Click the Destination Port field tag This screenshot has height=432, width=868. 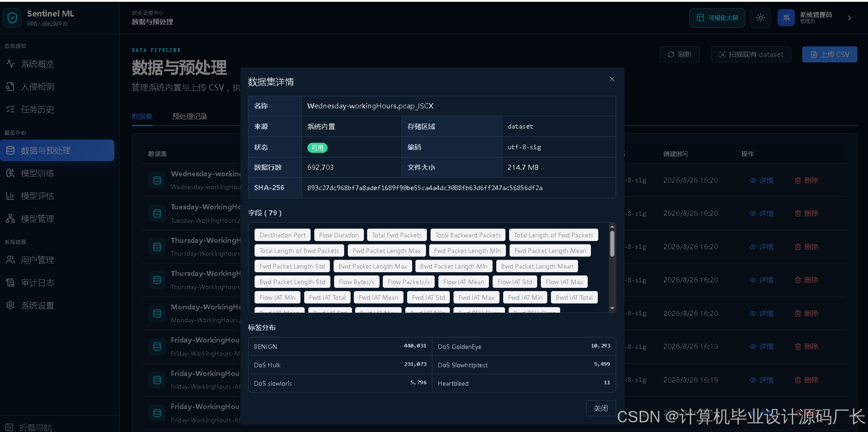(283, 235)
